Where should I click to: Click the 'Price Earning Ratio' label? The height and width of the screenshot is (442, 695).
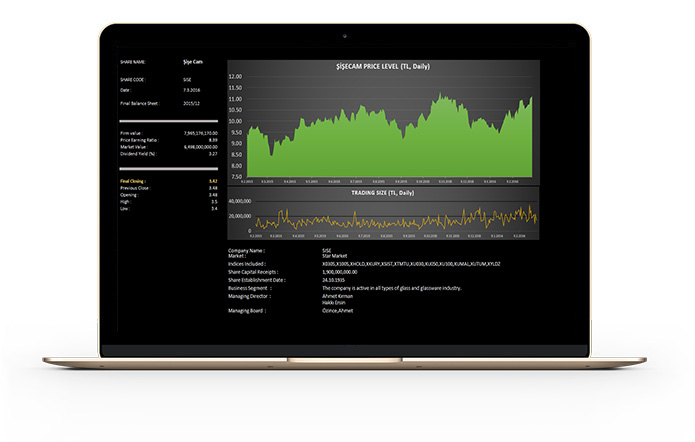click(140, 140)
